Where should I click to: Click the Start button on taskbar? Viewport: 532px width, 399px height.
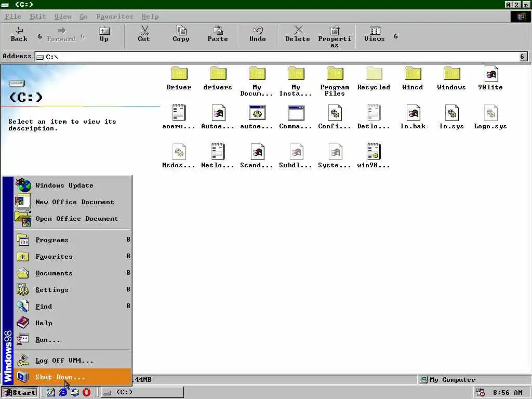[x=20, y=393]
